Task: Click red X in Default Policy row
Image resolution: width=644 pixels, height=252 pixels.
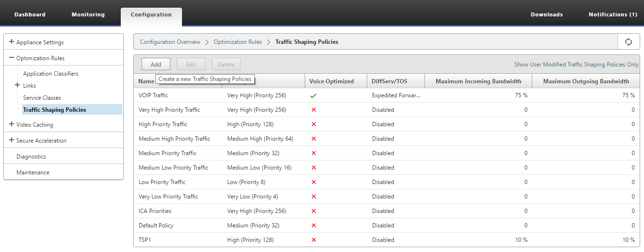Action: (314, 225)
